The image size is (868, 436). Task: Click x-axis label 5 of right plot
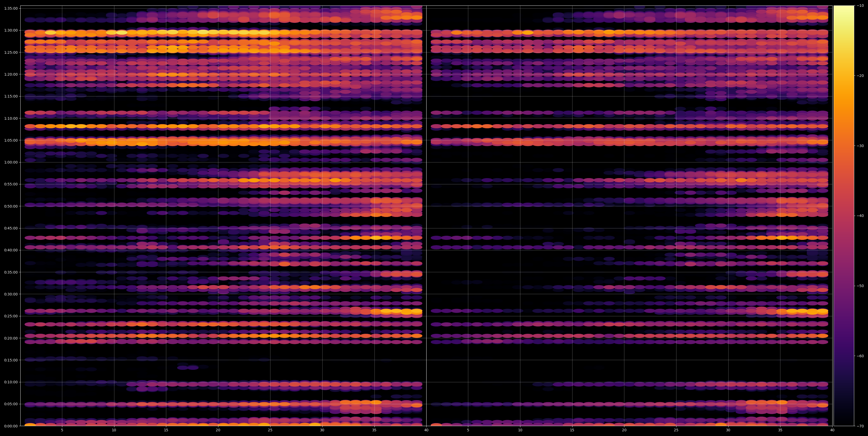[x=468, y=430]
